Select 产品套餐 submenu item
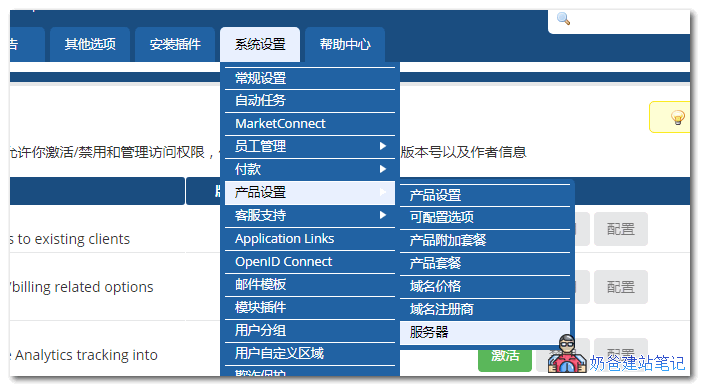Screen dimensions: 701x387 [x=485, y=264]
